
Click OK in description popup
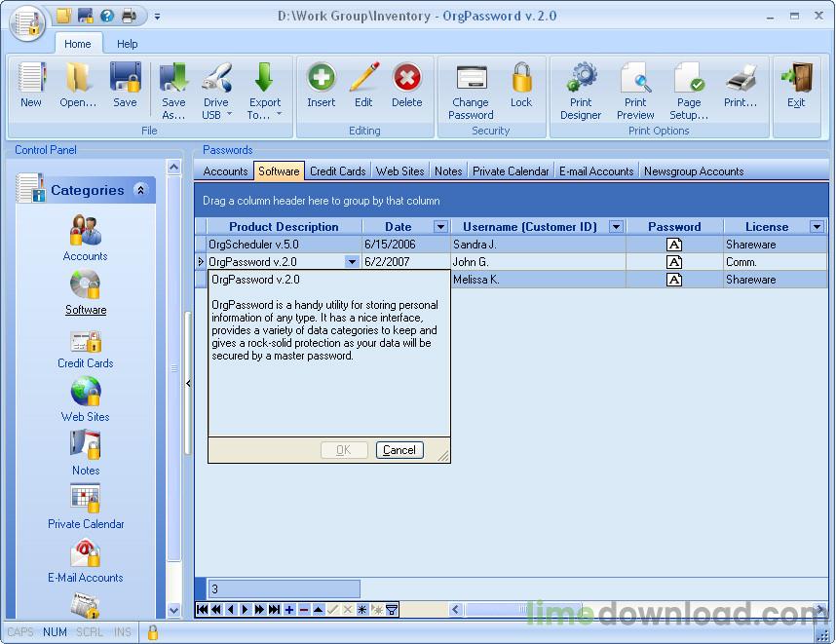[344, 450]
